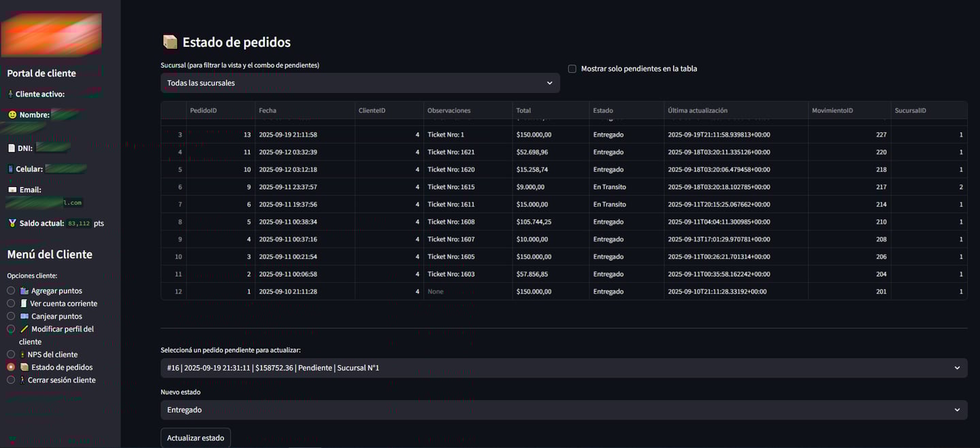Select the Canjear puntos radio option

pyautogui.click(x=11, y=316)
